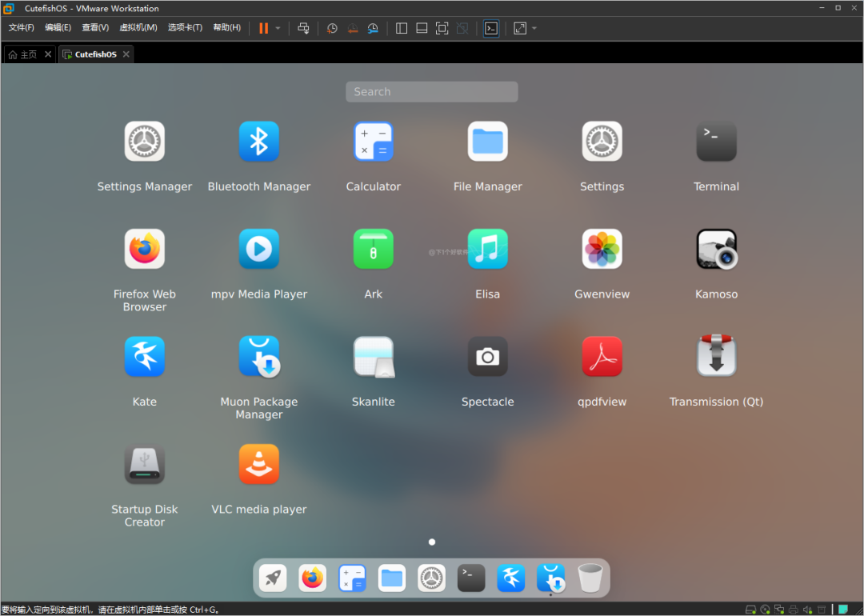Open Spectacle screenshot tool
The image size is (864, 616).
coord(488,357)
